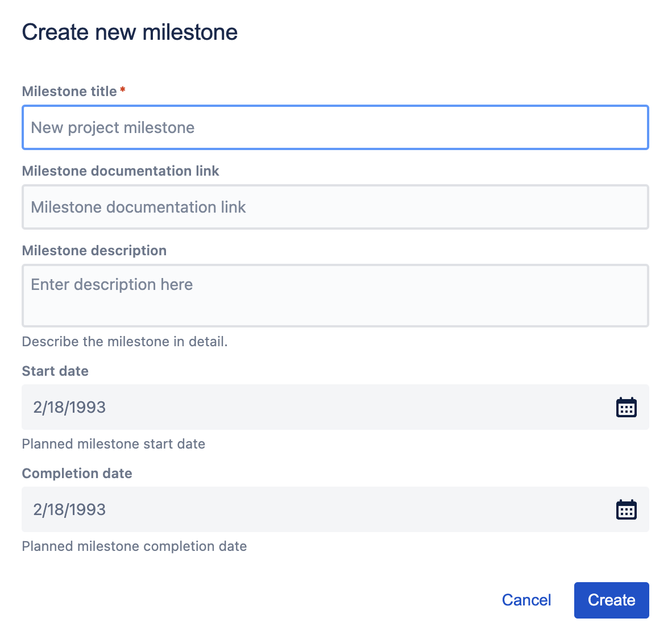Click the 'Describe the milestone in detail' hint
The image size is (672, 639).
click(125, 342)
